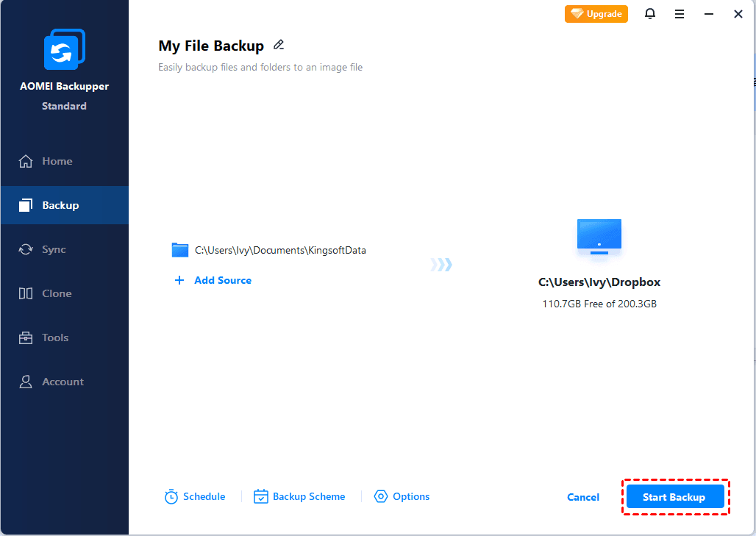Click the plus icon beside Add Source
The width and height of the screenshot is (756, 536).
pyautogui.click(x=179, y=280)
